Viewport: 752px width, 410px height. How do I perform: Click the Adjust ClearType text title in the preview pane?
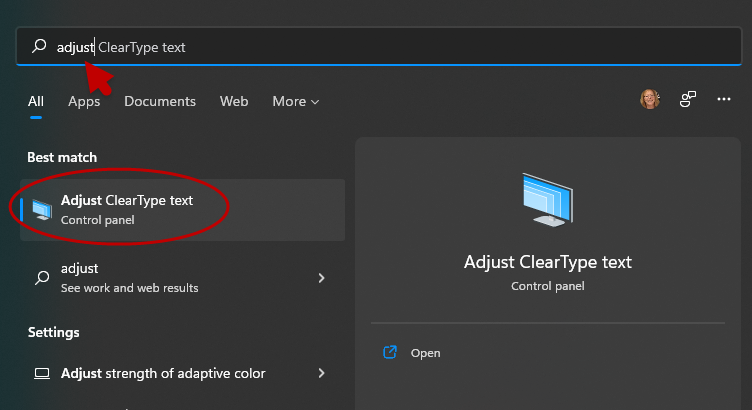pyautogui.click(x=548, y=262)
